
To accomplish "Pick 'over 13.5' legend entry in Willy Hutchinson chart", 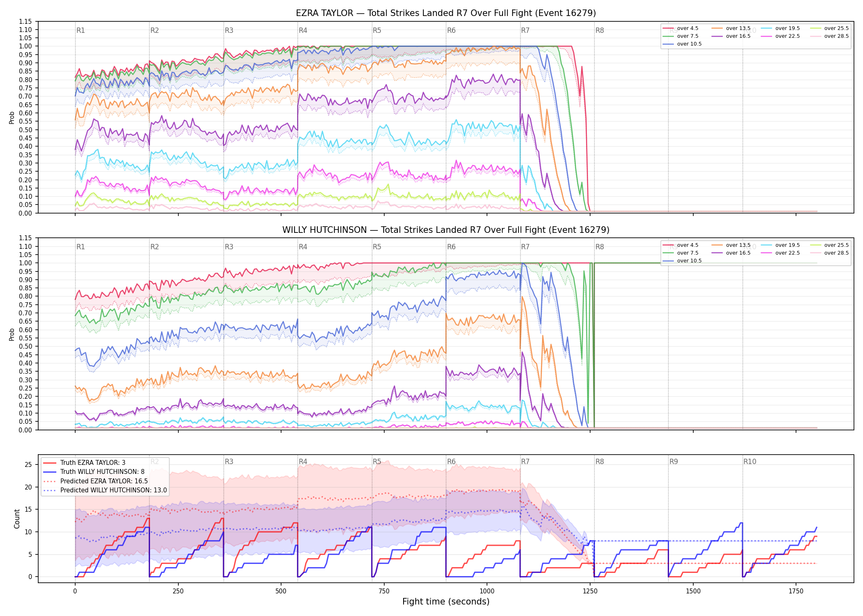I will coord(731,245).
